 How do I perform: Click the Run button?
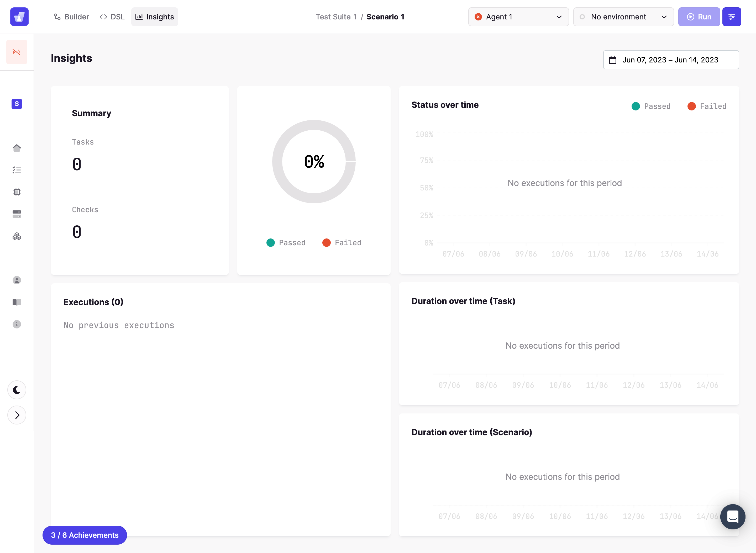[x=699, y=17]
